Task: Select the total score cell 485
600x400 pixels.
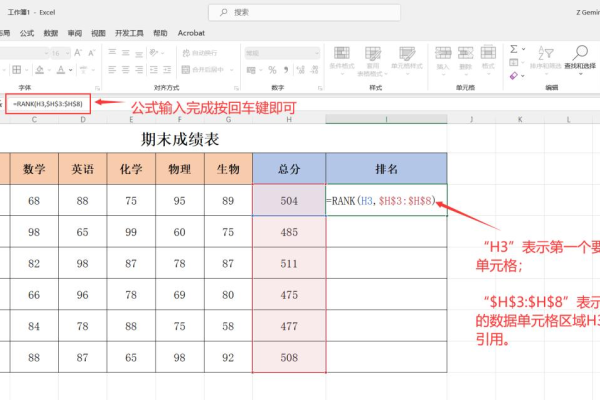Action: click(289, 232)
